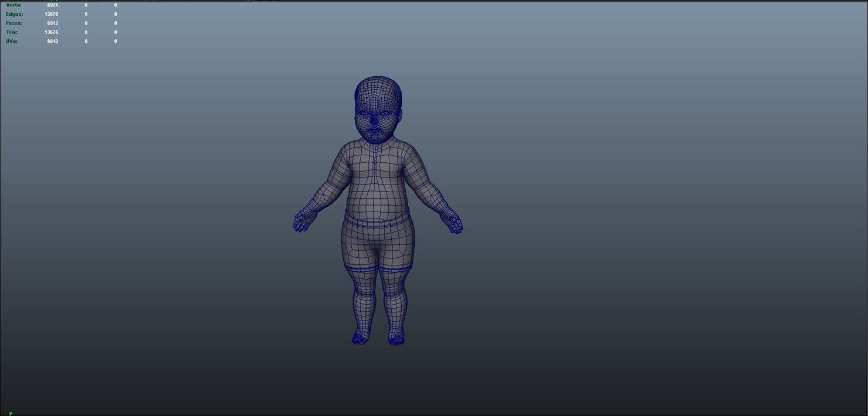Click the Faces count HUD label
Screen dimensions: 868x416
pos(14,23)
